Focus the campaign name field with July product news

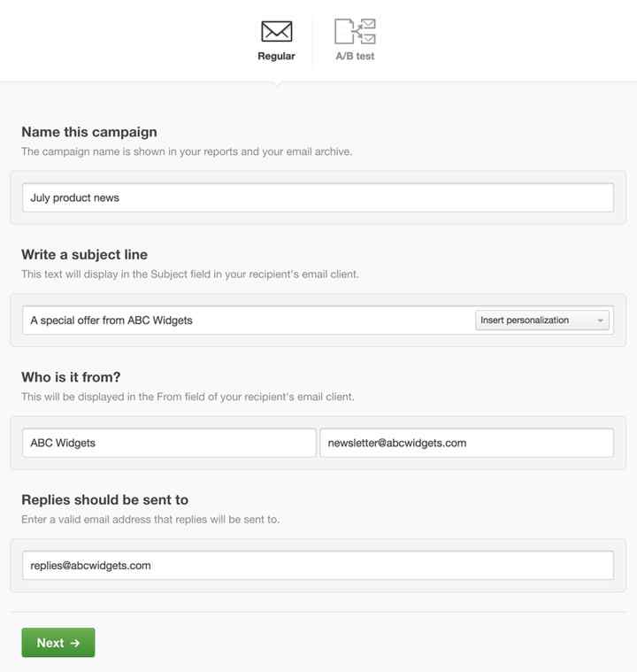point(318,197)
